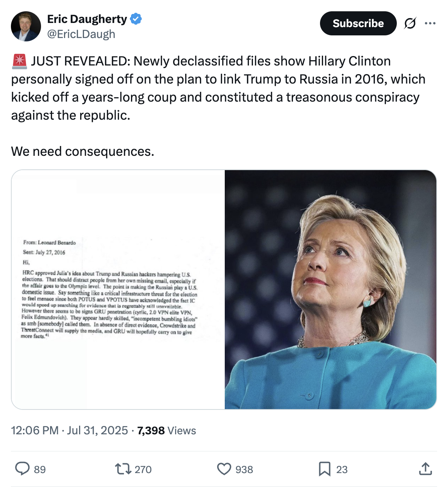448x487 pixels.
Task: Open the Hillary Clinton photo
Action: [x=331, y=289]
